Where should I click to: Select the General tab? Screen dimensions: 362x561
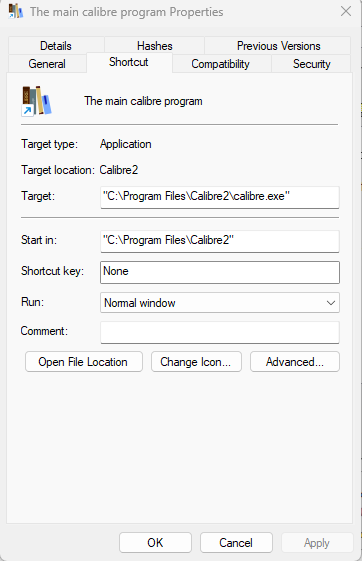(47, 64)
